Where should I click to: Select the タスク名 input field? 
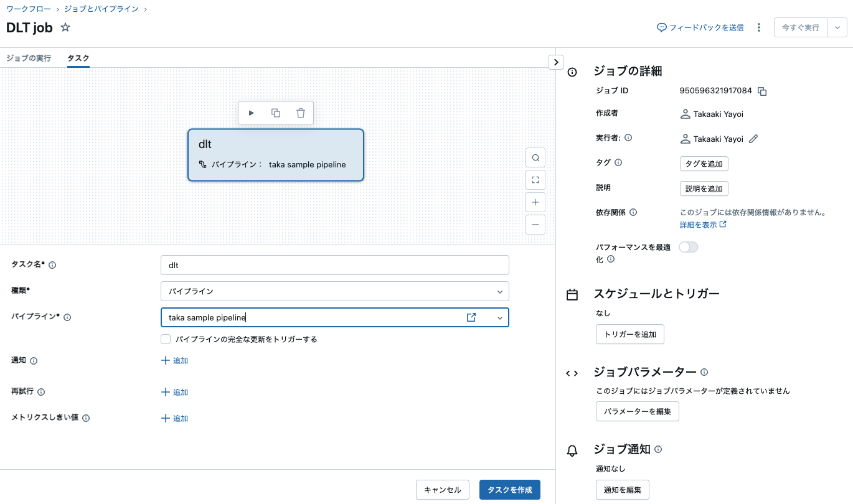[x=334, y=264]
